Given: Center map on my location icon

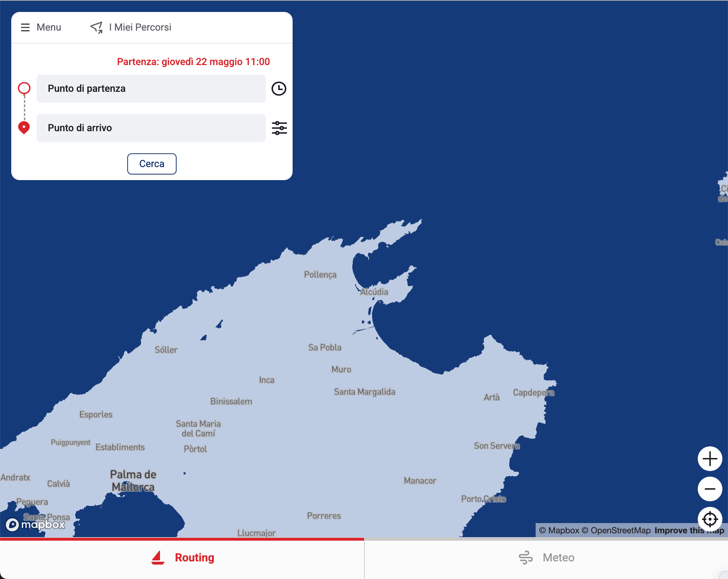Looking at the screenshot, I should (710, 519).
